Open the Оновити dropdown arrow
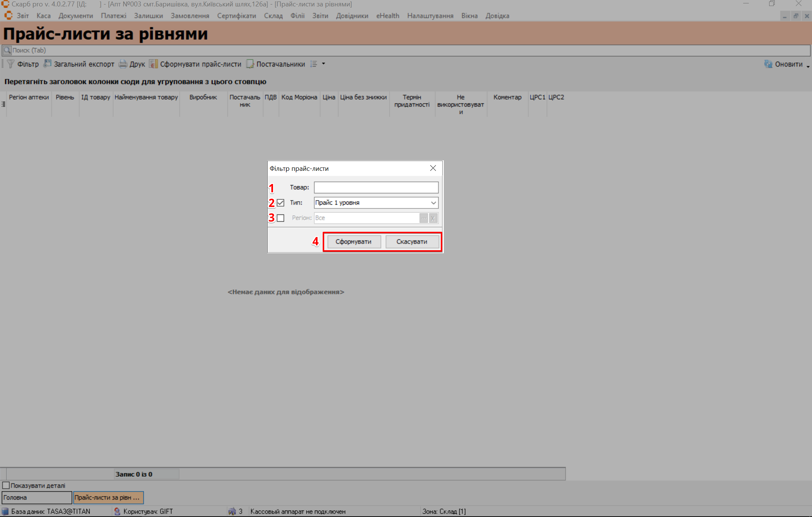The height and width of the screenshot is (517, 812). pos(808,66)
